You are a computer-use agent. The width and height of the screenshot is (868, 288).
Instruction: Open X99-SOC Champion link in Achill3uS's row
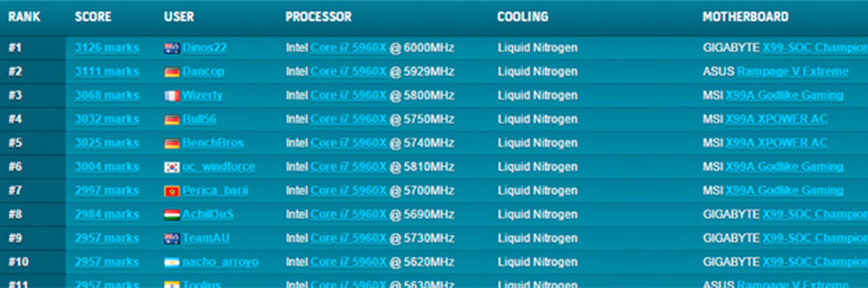tap(815, 214)
